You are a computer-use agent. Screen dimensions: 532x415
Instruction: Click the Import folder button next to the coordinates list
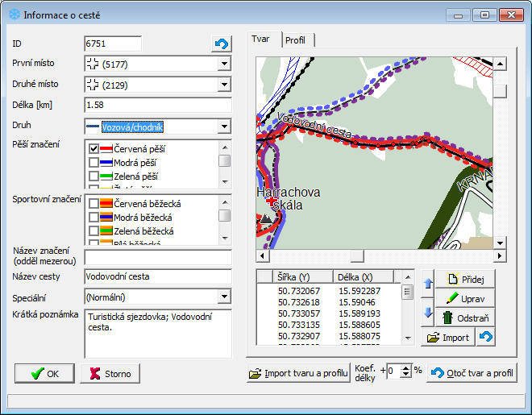[x=447, y=338]
